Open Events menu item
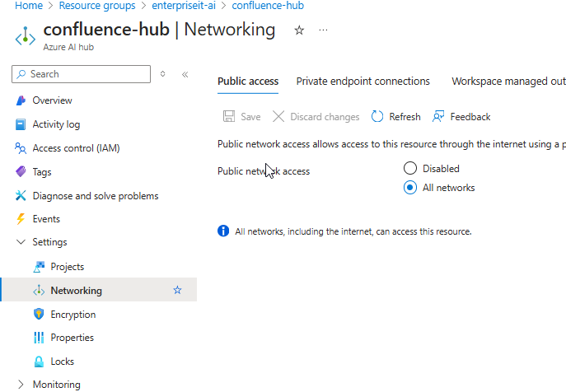This screenshot has height=392, width=566. pos(46,219)
